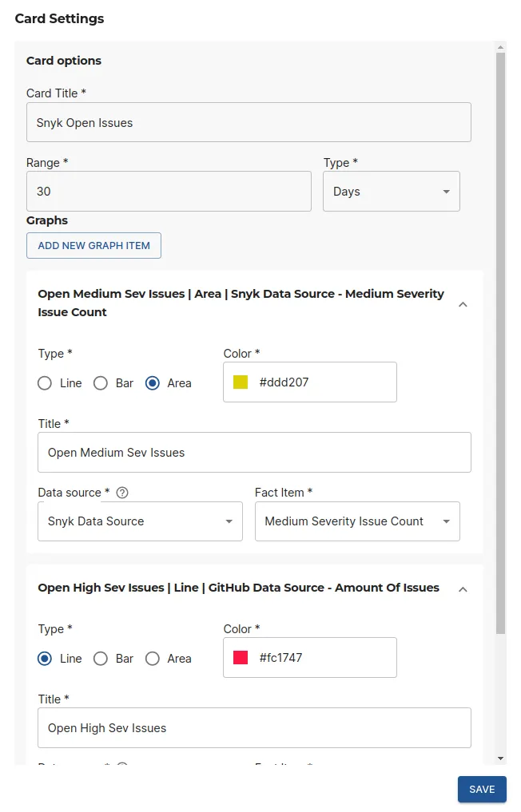Open the Medium Severity Issue Count Fact Item dropdown

(x=357, y=521)
